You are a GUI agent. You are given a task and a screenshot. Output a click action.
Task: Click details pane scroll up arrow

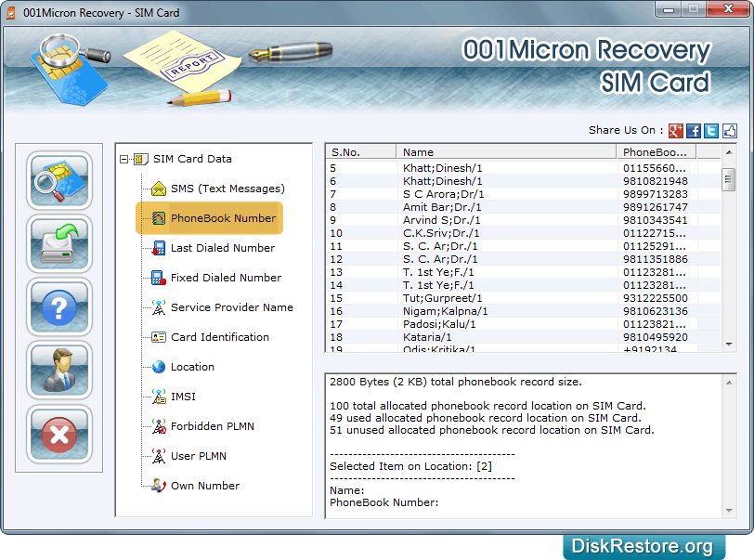point(729,383)
